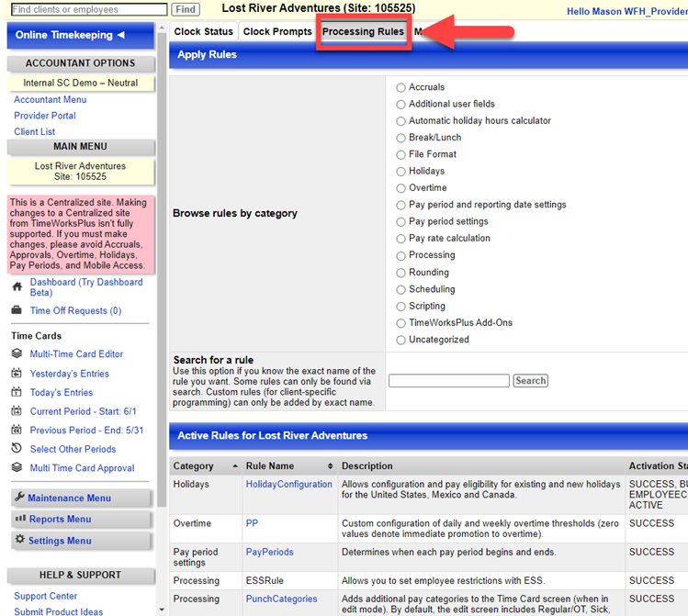Switch to the Clock Status tab
The height and width of the screenshot is (616, 688).
click(203, 32)
